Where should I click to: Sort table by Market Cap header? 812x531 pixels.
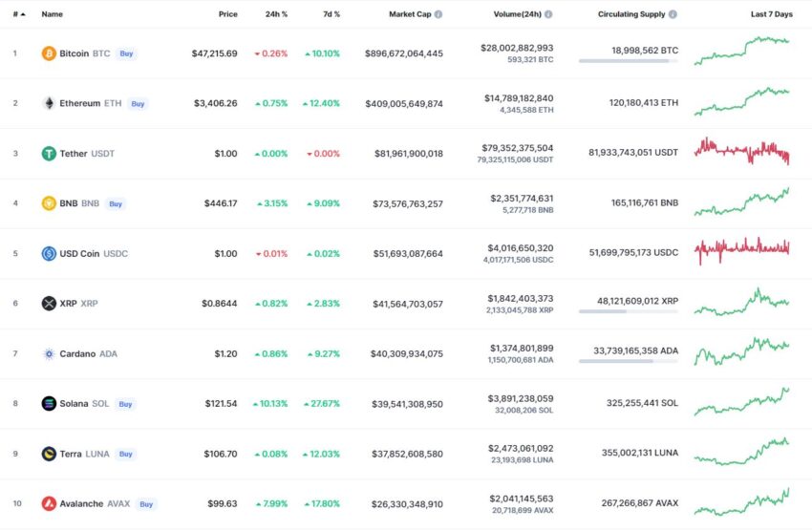tap(410, 14)
